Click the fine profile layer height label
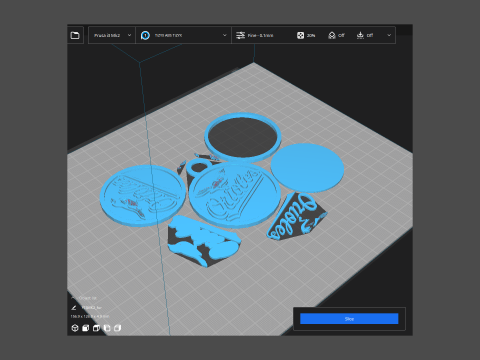This screenshot has width=480, height=360. coord(260,35)
